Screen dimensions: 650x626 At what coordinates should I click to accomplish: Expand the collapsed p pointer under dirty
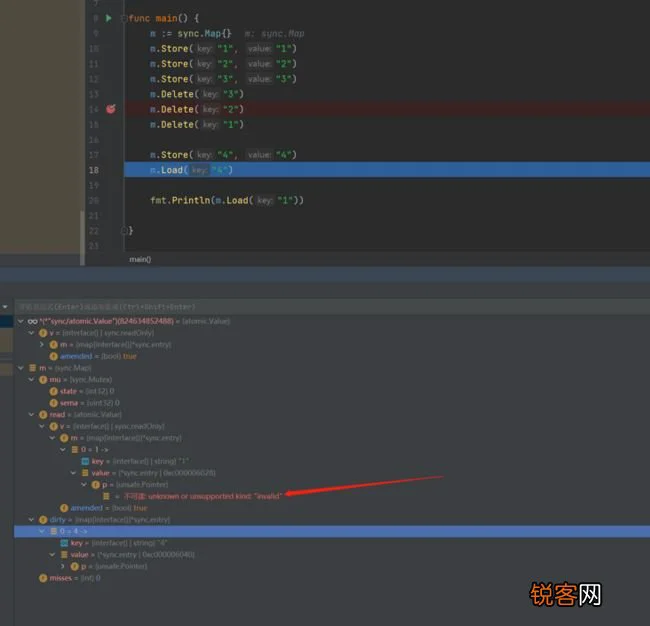63,566
